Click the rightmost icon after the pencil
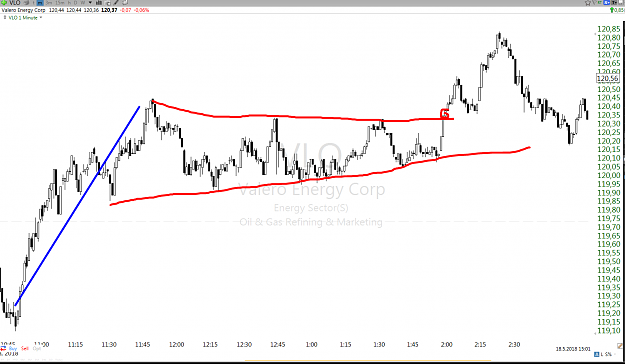Screen dimensions: 625x364 [x=125, y=2]
